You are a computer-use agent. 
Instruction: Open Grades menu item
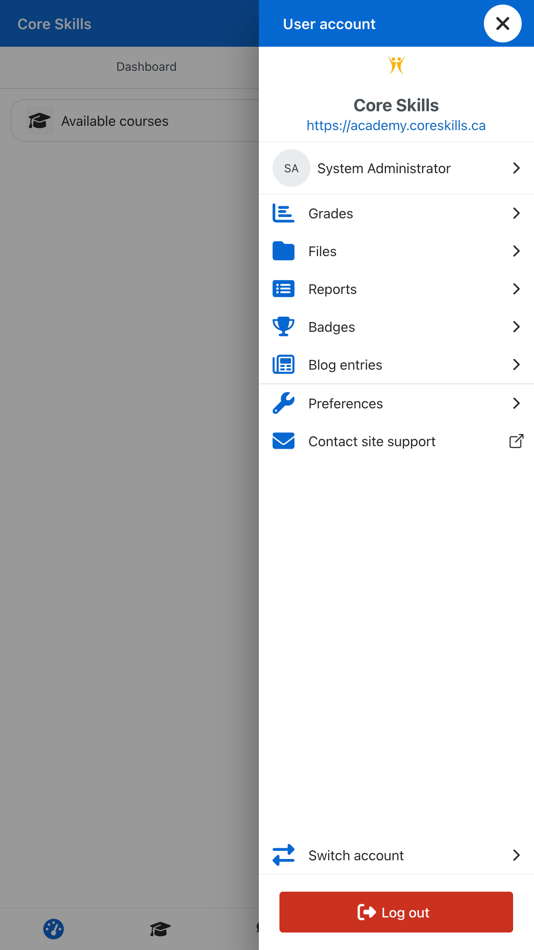[x=396, y=213]
